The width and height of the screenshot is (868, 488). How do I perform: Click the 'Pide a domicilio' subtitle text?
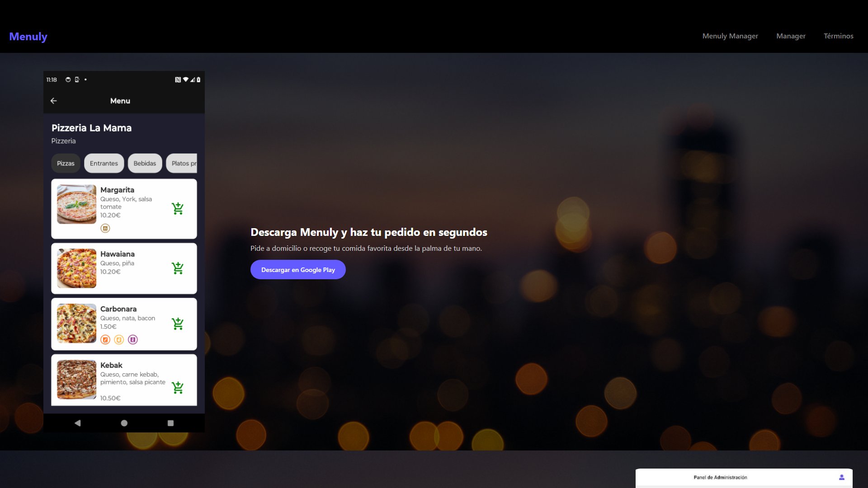(366, 249)
